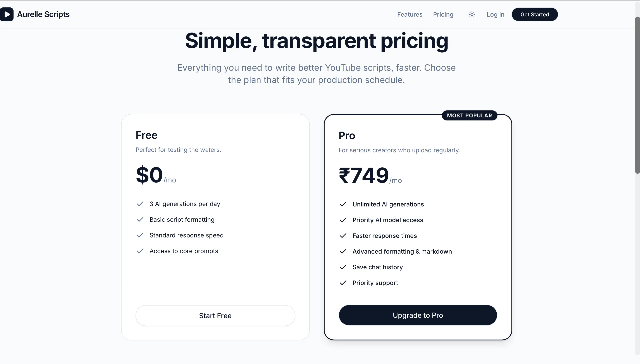
Task: Click checkmark beside Advanced formatting & markdown
Action: pyautogui.click(x=343, y=251)
